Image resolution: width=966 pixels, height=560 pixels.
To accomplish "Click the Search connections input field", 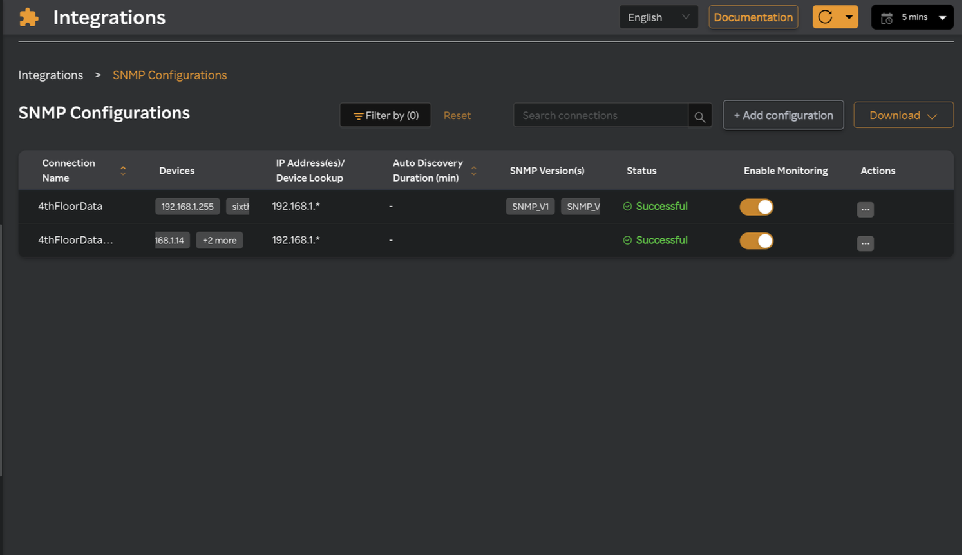I will tap(599, 115).
